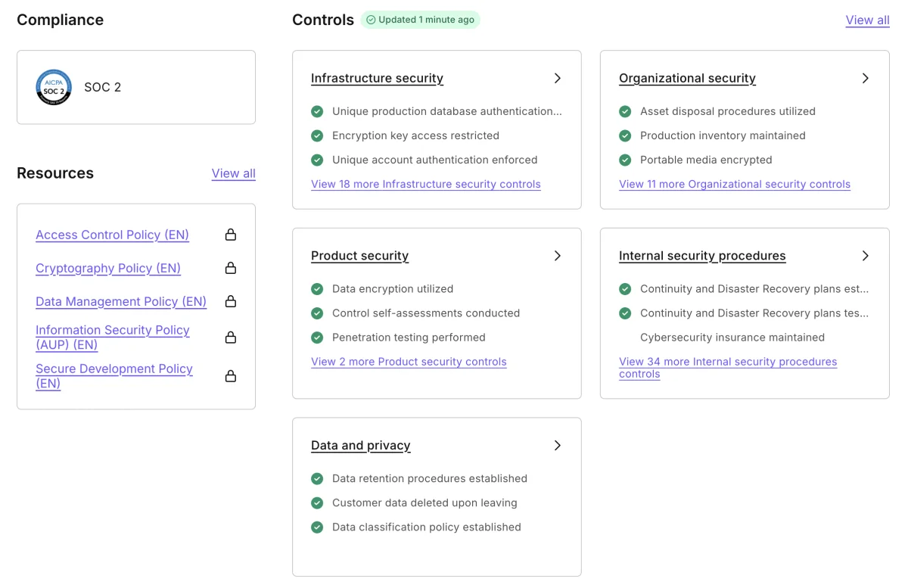Open the Infrastructure security heading link

tap(377, 78)
